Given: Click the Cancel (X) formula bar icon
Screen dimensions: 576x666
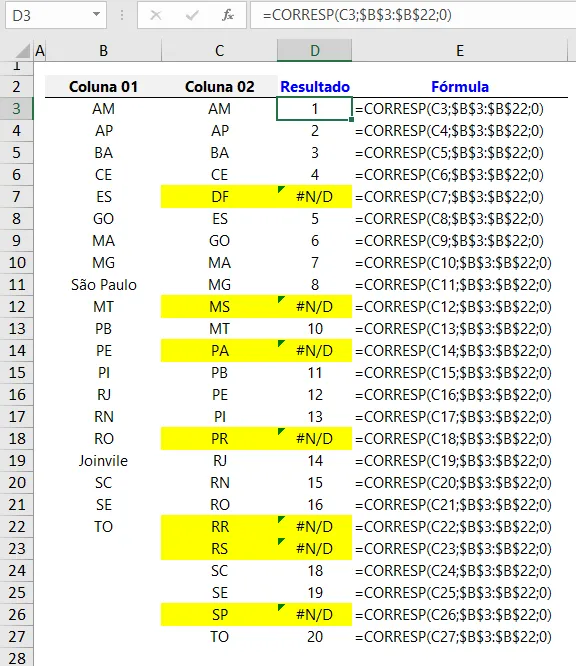Looking at the screenshot, I should point(156,16).
